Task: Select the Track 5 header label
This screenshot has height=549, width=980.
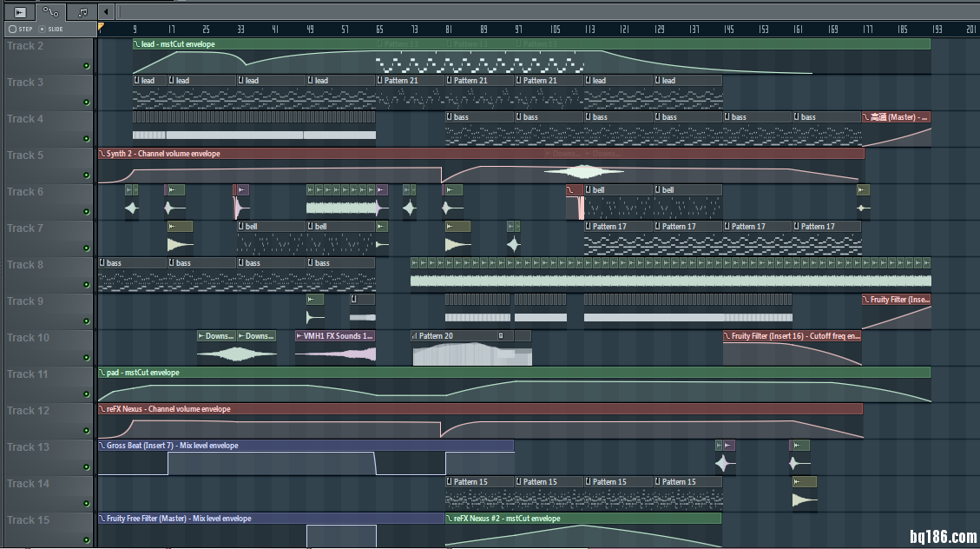Action: [x=26, y=155]
